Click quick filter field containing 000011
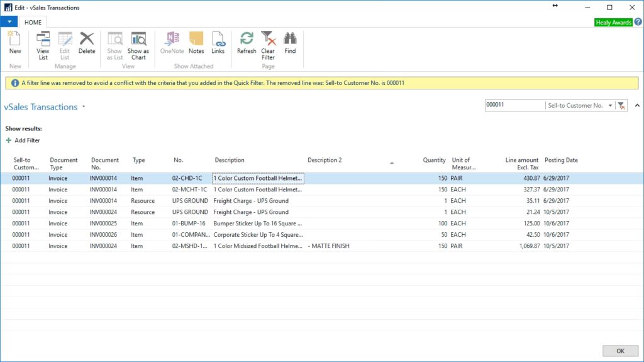 [514, 106]
